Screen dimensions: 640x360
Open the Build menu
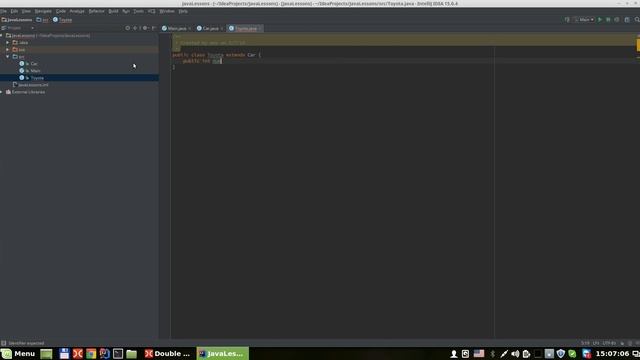point(113,11)
